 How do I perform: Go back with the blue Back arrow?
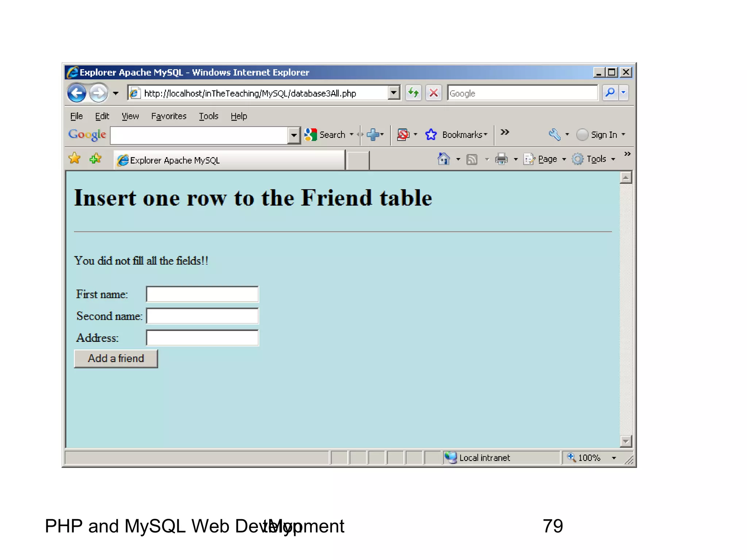click(x=77, y=93)
